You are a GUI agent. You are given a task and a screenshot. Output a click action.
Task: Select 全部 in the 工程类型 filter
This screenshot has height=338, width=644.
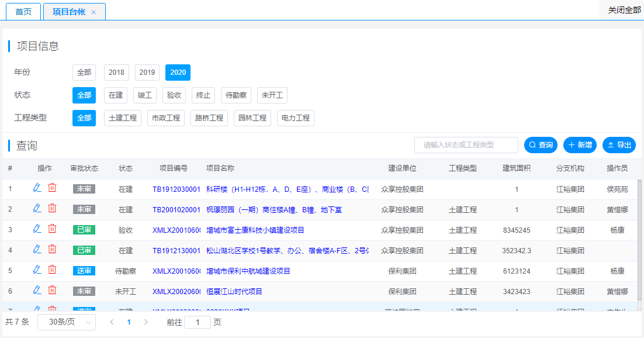coord(84,118)
